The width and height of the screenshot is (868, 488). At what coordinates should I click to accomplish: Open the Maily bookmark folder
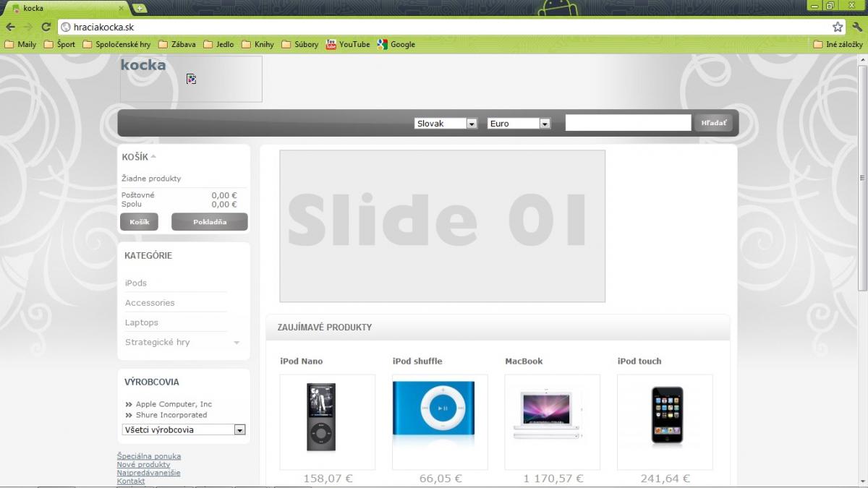coord(20,44)
